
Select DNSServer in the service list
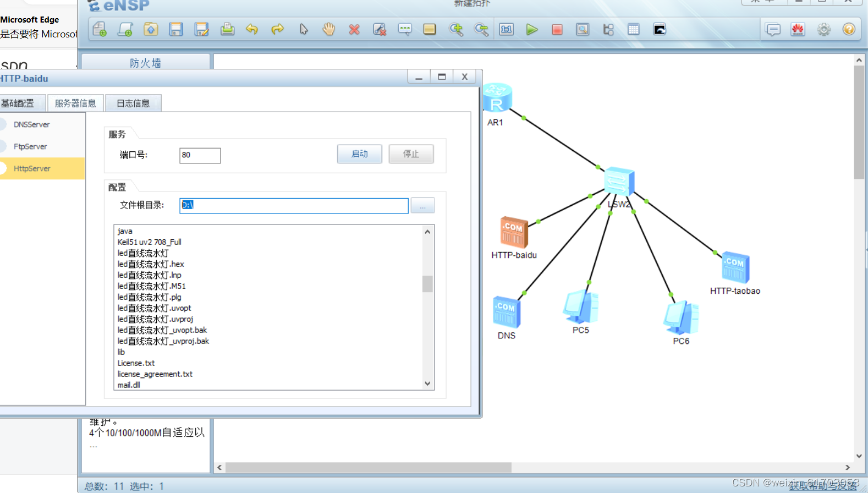42,124
